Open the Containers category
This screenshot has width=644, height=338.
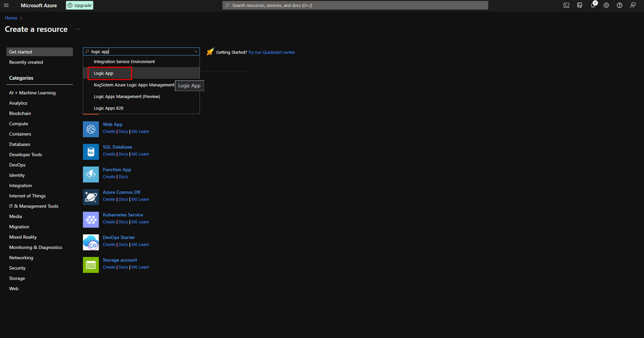point(20,134)
